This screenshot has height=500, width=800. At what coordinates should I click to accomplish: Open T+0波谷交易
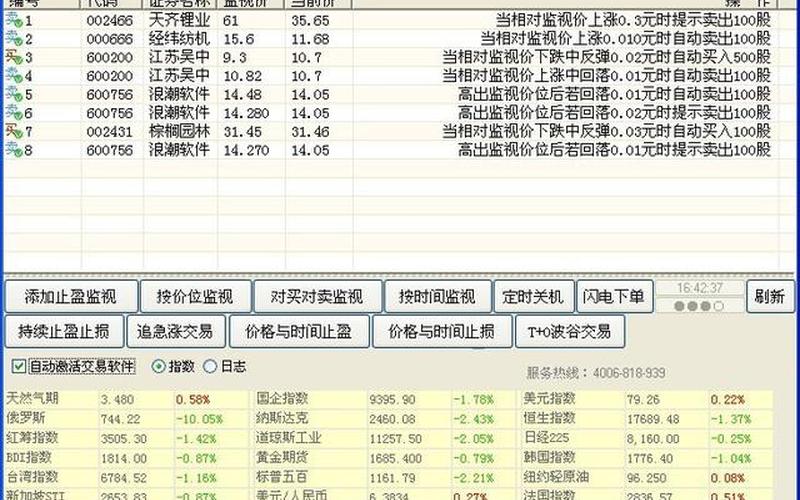[570, 332]
